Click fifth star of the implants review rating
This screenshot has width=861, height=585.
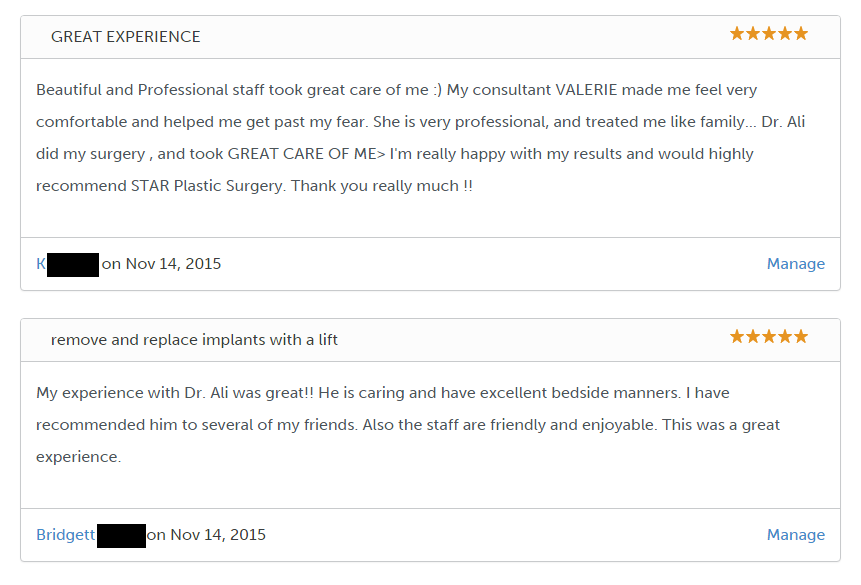[801, 337]
